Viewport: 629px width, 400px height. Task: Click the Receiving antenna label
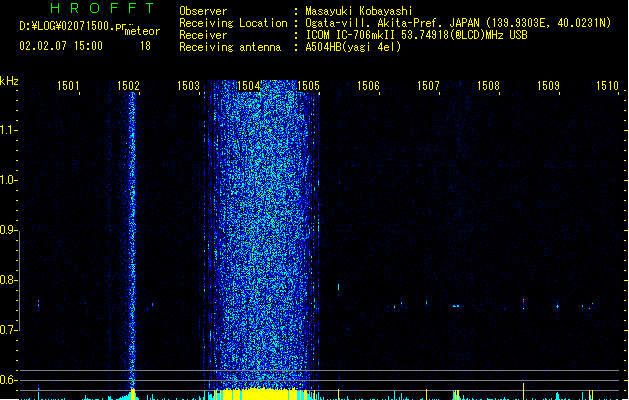click(x=230, y=47)
